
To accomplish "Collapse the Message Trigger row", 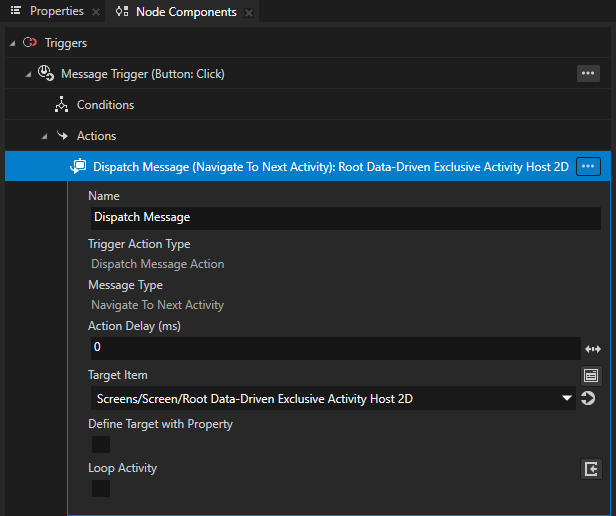I will pos(28,74).
